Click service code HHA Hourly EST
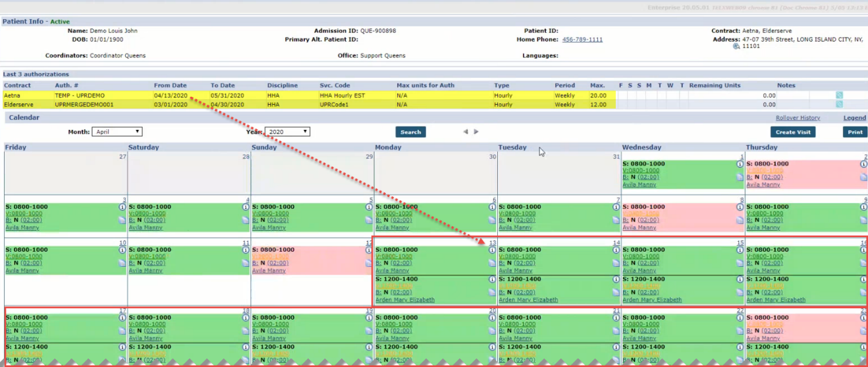 342,96
